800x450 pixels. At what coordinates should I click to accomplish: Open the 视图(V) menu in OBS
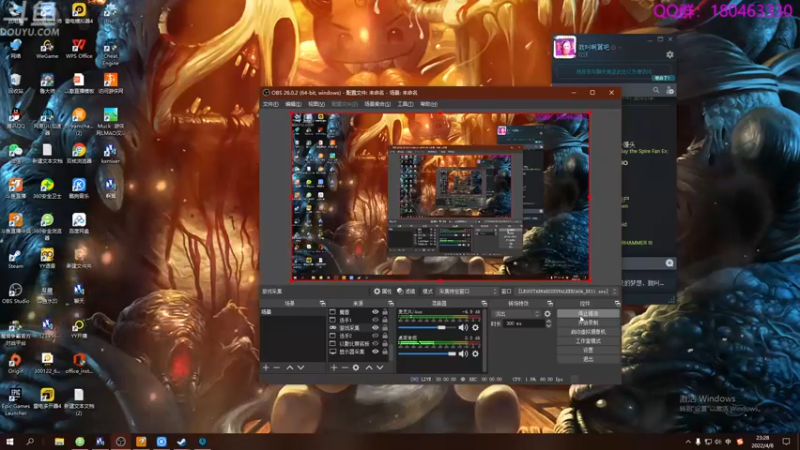click(316, 104)
